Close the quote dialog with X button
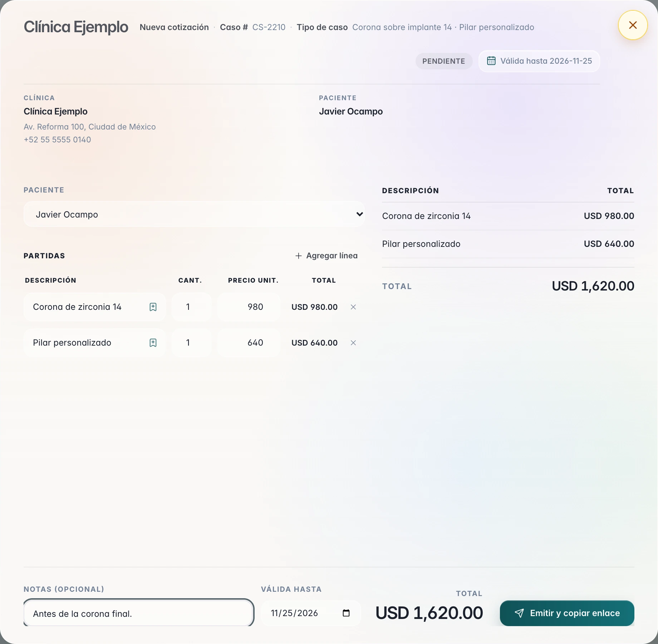The image size is (658, 644). click(x=633, y=25)
